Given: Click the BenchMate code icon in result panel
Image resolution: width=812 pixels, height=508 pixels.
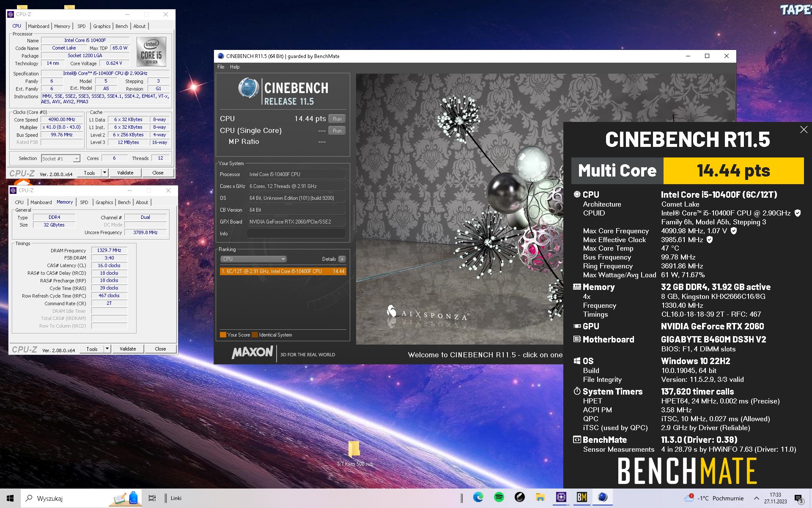Looking at the screenshot, I should 577,439.
